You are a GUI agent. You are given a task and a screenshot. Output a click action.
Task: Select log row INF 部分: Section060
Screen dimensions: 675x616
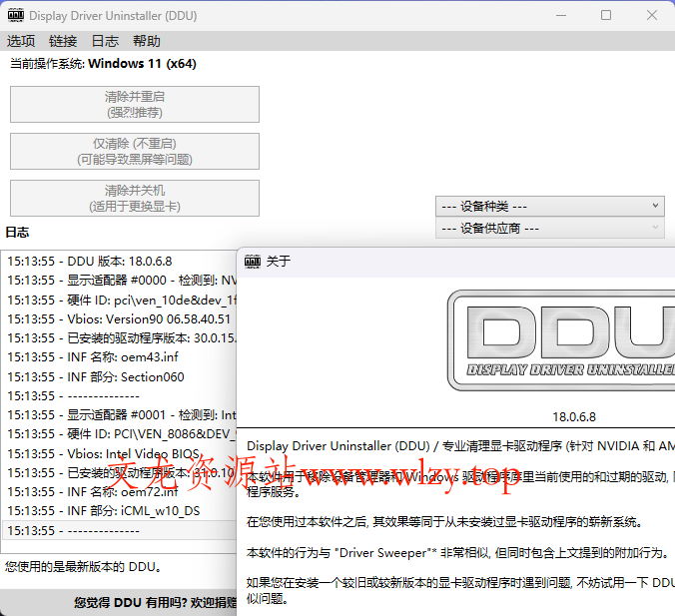[120, 376]
